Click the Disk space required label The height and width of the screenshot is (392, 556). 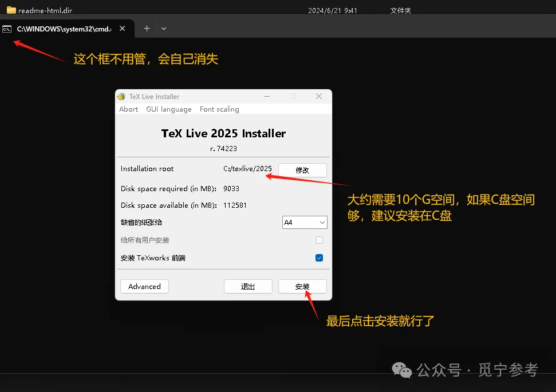[168, 188]
